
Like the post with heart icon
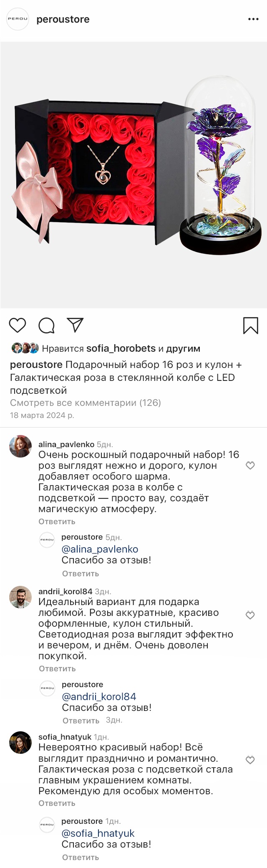coord(18,325)
